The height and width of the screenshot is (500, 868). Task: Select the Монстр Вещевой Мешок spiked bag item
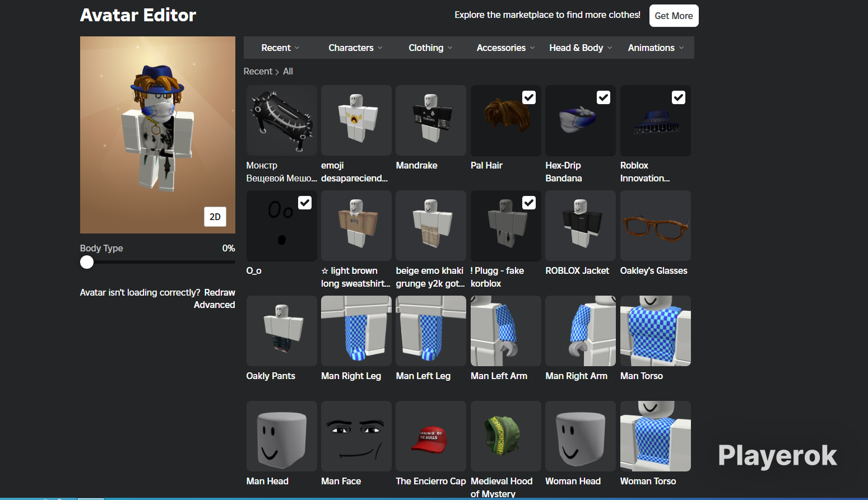tap(282, 120)
